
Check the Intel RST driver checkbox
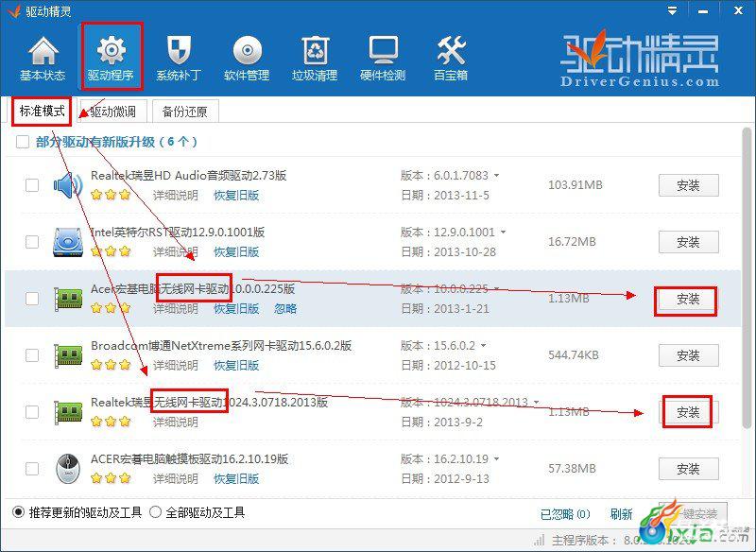32,242
